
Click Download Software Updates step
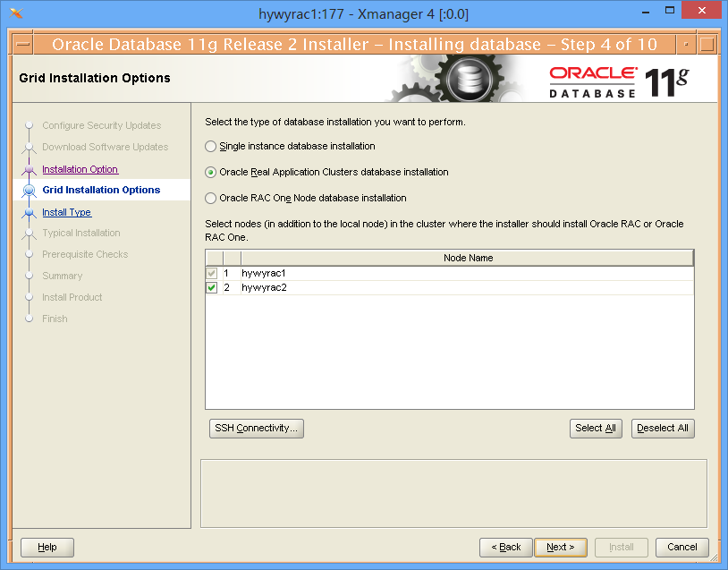coord(106,147)
